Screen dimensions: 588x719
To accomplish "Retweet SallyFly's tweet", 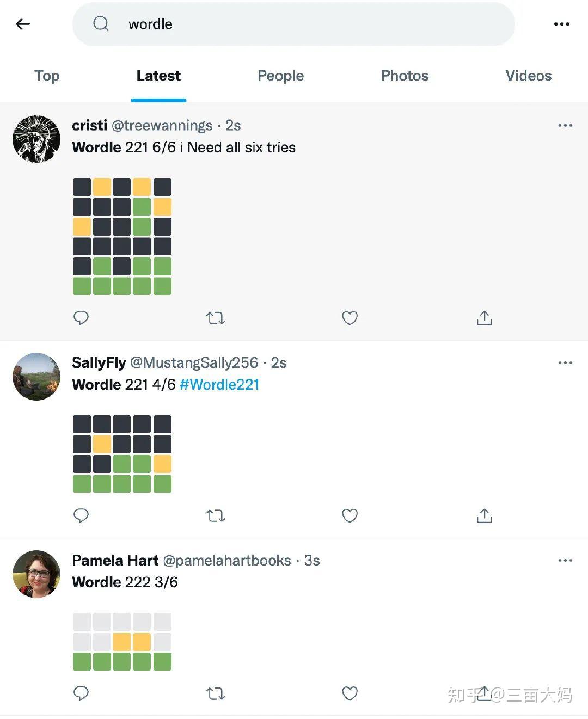I will click(216, 515).
